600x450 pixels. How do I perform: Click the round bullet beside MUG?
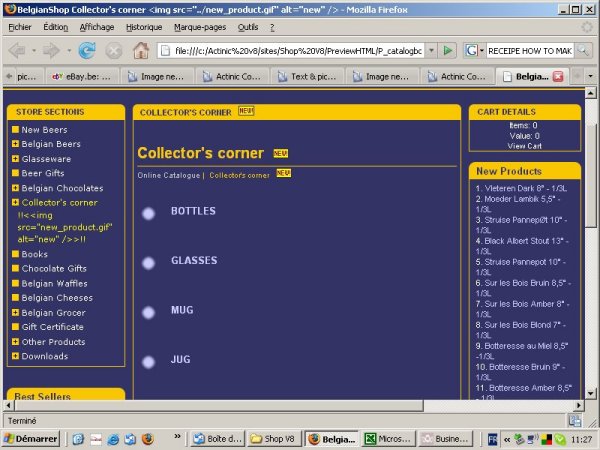(x=148, y=312)
